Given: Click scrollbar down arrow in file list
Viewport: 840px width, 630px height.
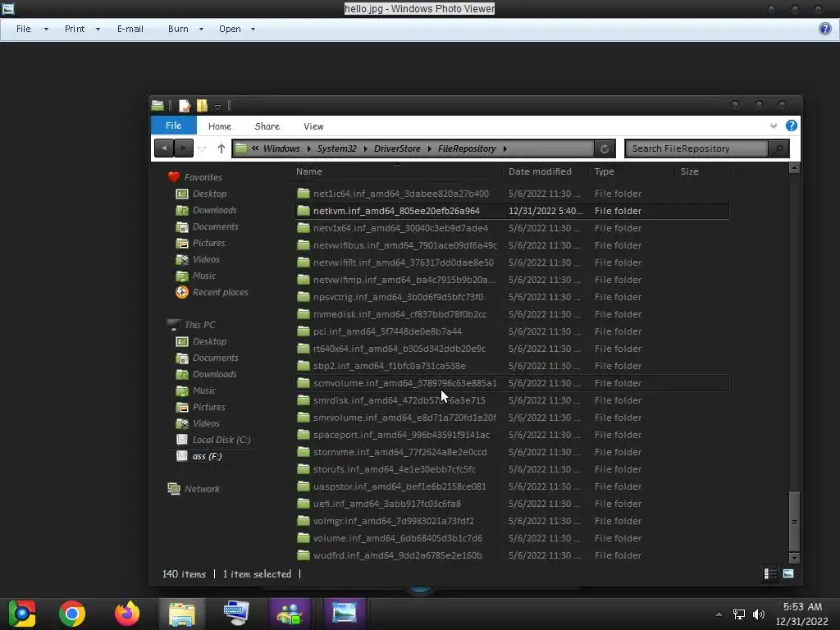Looking at the screenshot, I should click(794, 558).
